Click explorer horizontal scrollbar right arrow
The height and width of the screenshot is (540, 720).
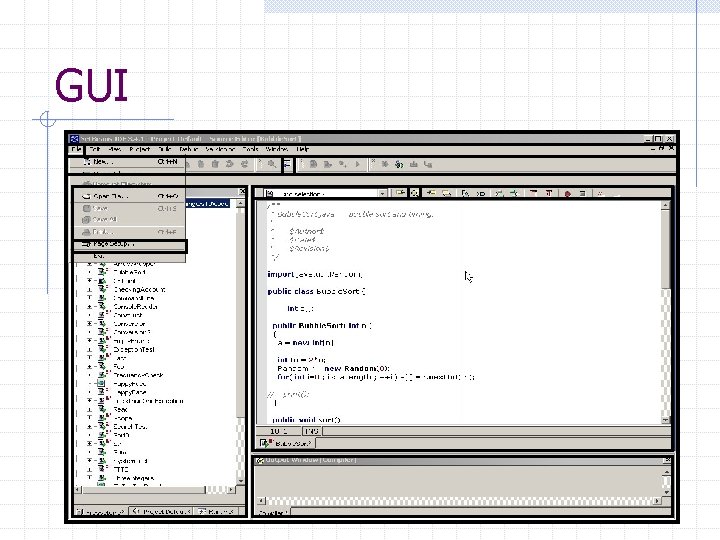pyautogui.click(x=231, y=490)
